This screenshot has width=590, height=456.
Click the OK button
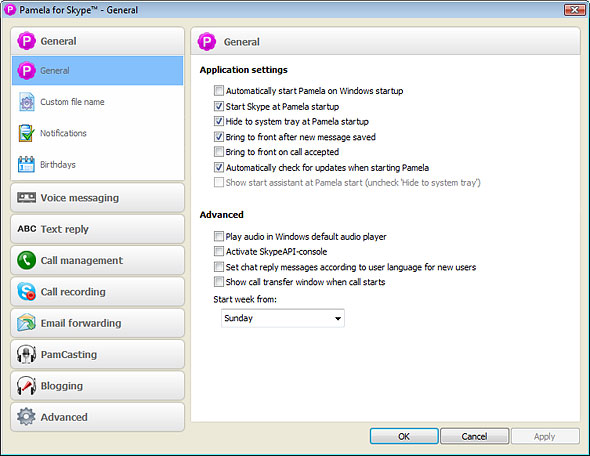(404, 436)
